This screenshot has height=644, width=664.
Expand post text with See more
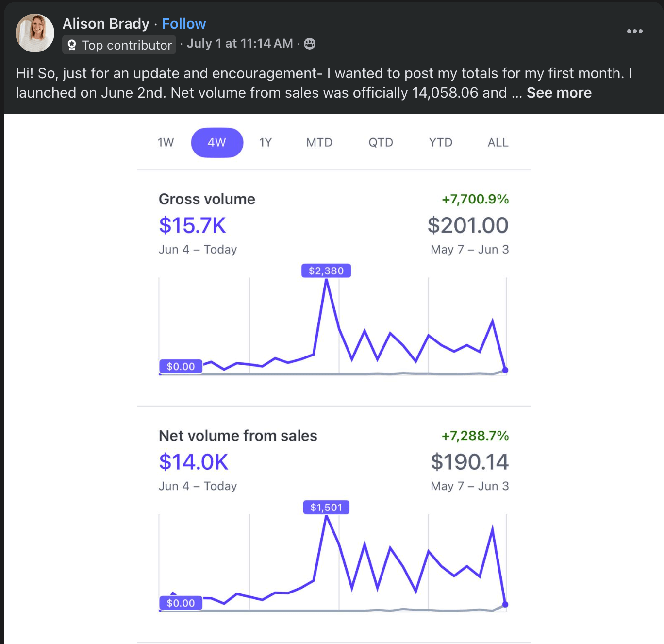[x=559, y=93]
